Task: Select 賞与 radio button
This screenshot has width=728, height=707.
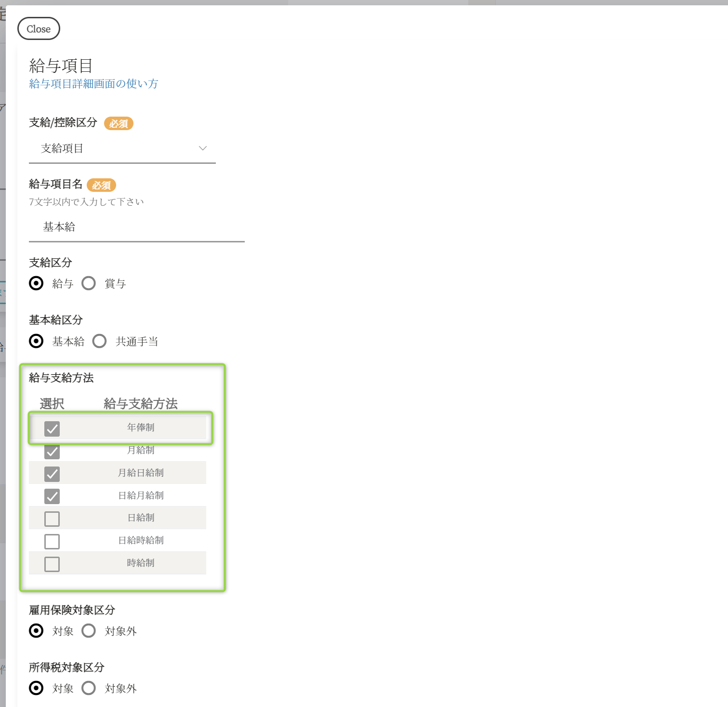Action: pyautogui.click(x=89, y=283)
